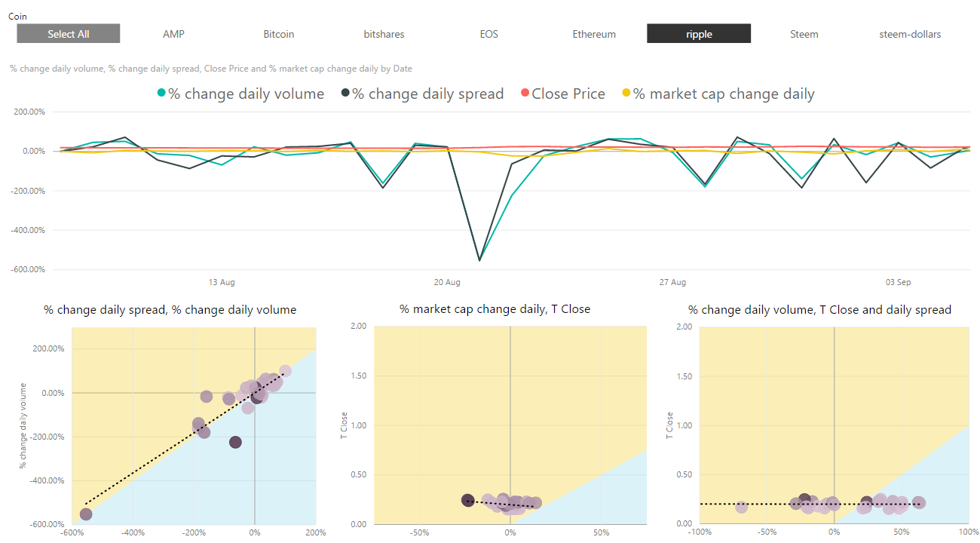This screenshot has width=980, height=543.
Task: Switch the coin filter to Ethereum
Action: click(x=594, y=34)
